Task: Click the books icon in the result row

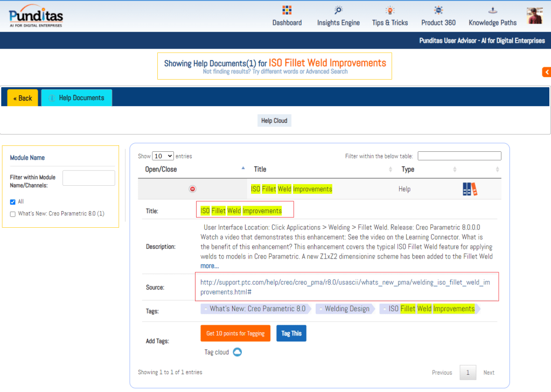Action: tap(470, 189)
